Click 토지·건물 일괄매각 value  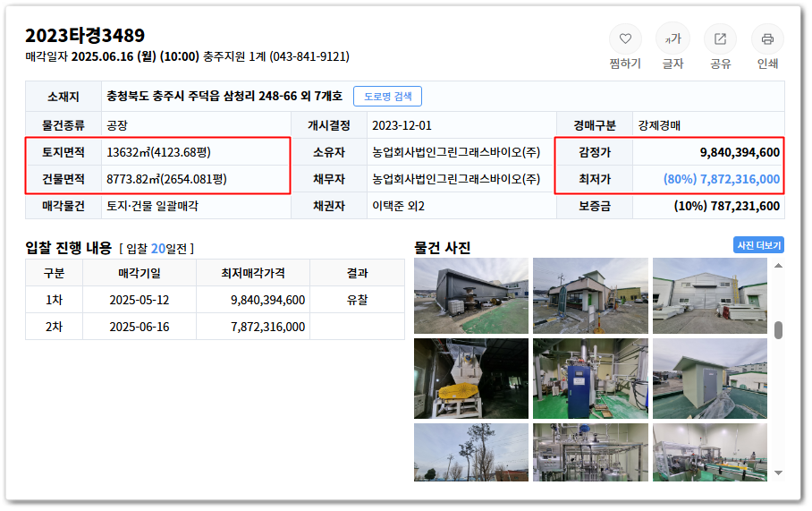[x=152, y=206]
